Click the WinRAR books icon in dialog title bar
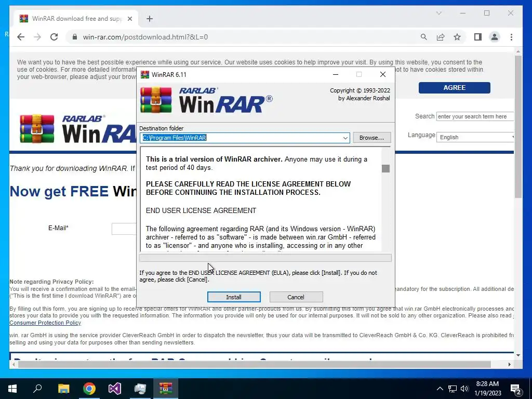The width and height of the screenshot is (532, 399). click(145, 74)
